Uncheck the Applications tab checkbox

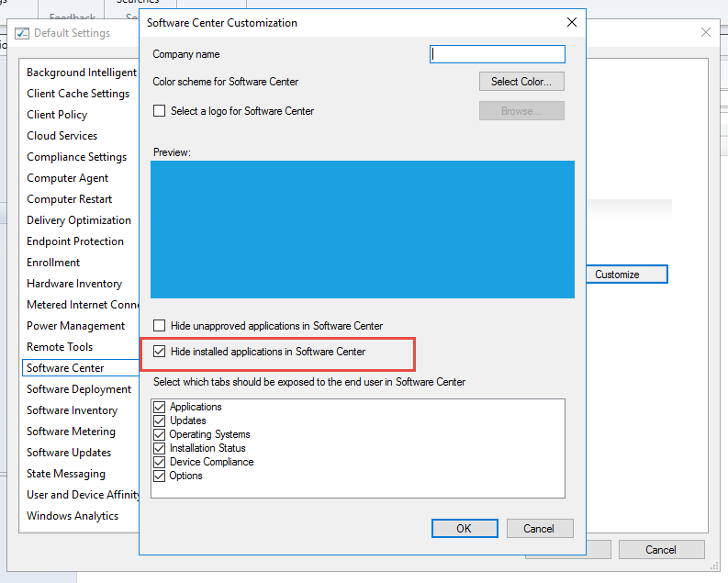160,407
